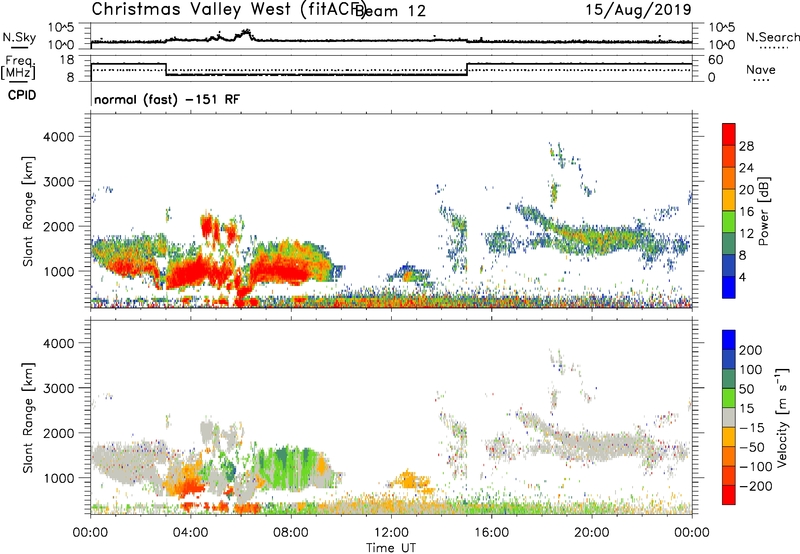Click the 3000 tick on the power panel
Image resolution: width=800 pixels, height=554 pixels.
click(58, 182)
